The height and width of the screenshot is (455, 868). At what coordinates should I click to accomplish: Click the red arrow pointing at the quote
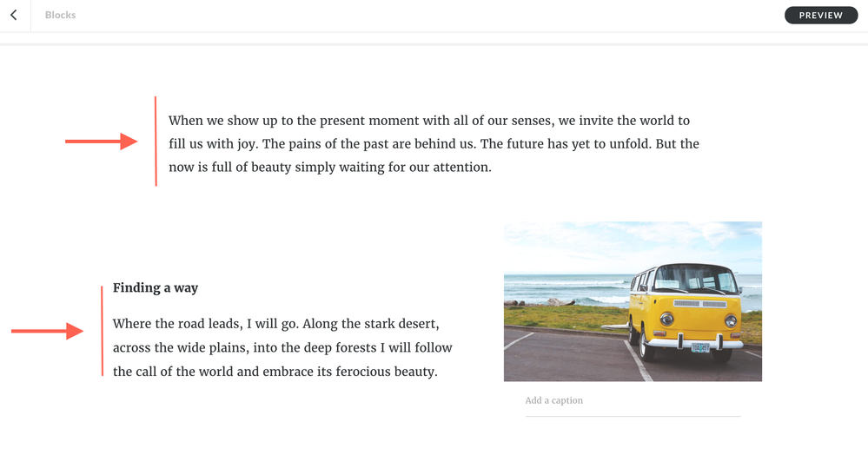(102, 142)
